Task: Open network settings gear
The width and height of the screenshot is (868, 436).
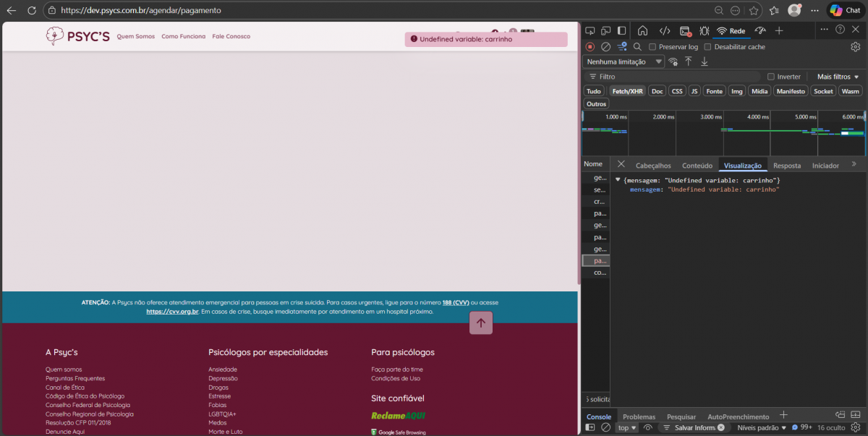Action: click(x=856, y=47)
